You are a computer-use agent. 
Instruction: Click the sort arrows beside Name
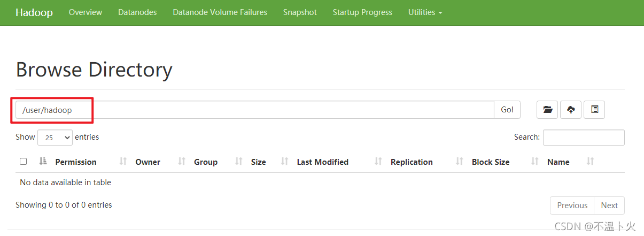(591, 162)
